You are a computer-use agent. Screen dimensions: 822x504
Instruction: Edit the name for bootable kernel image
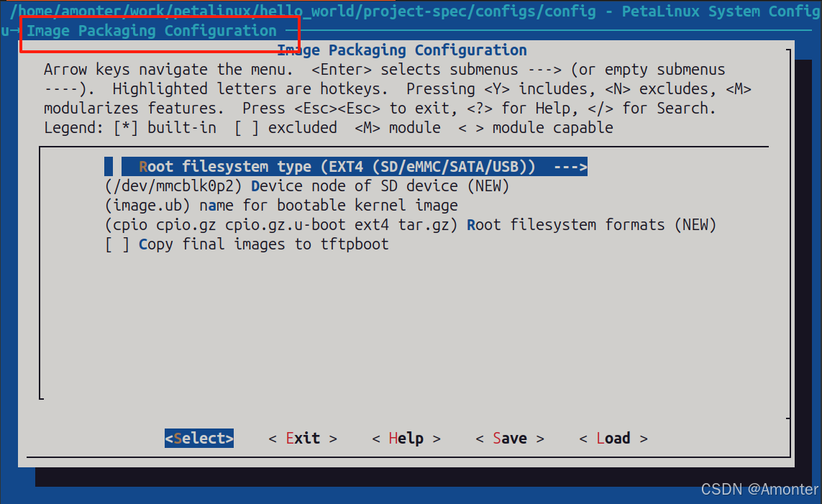281,206
